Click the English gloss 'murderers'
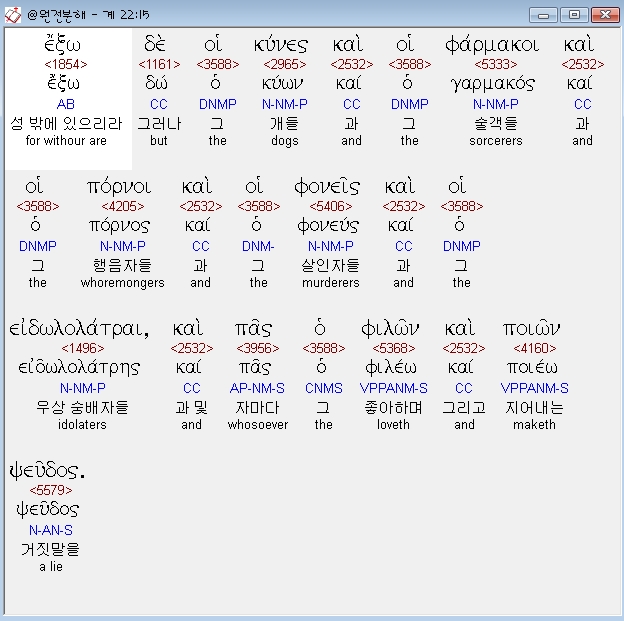The width and height of the screenshot is (624, 621). (331, 283)
